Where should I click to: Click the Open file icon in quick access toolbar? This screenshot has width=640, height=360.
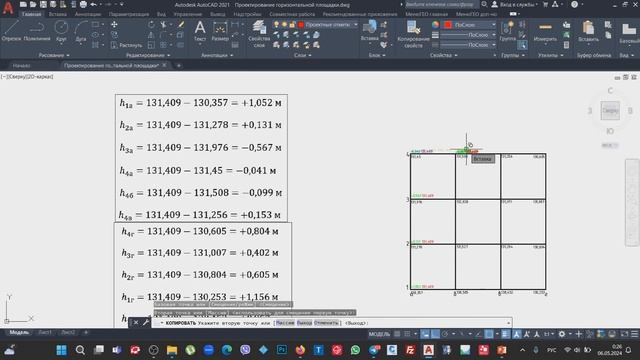33,4
